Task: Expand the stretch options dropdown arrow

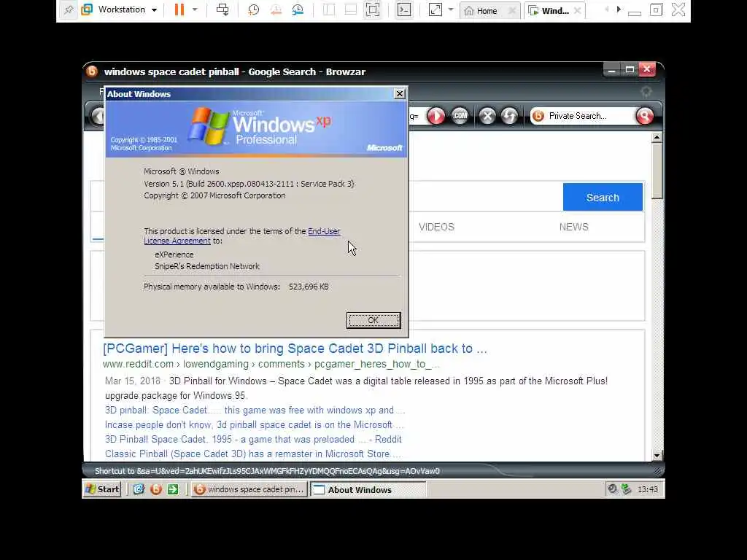Action: (x=451, y=10)
